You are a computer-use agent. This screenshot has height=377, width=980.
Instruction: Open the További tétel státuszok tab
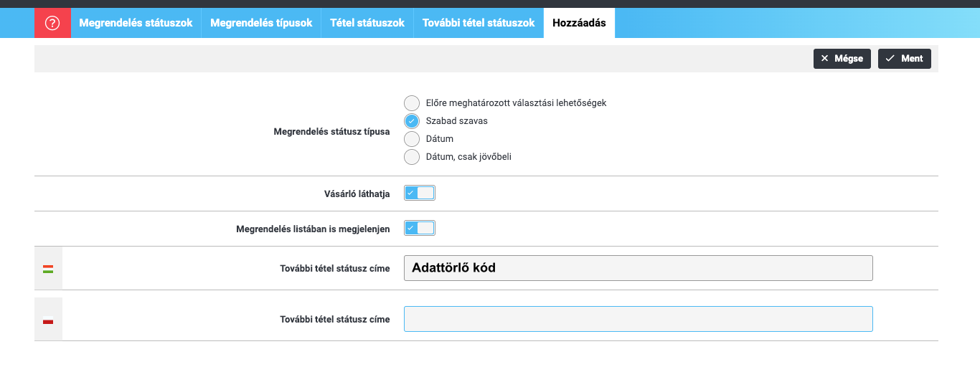pyautogui.click(x=479, y=23)
